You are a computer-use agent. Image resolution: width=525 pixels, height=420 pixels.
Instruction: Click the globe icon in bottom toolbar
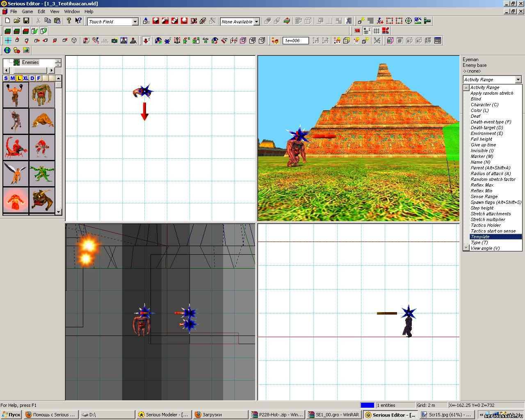pyautogui.click(x=7, y=50)
